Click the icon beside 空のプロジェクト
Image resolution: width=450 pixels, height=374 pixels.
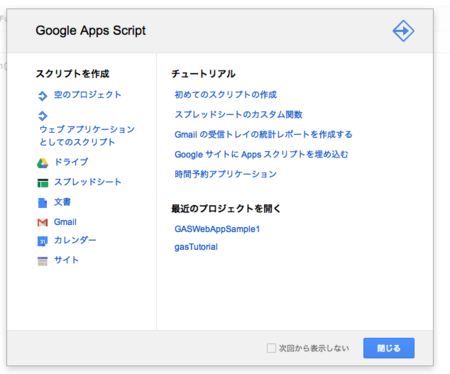[43, 96]
